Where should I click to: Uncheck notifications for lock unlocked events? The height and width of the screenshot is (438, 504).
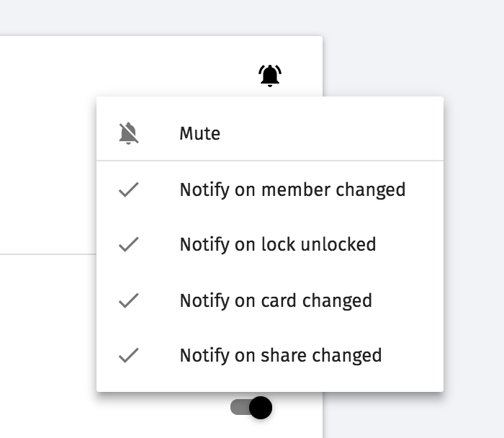click(x=270, y=244)
